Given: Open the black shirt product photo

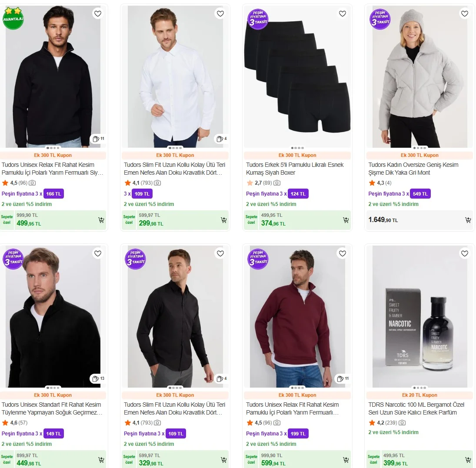Looking at the screenshot, I should pos(175,317).
